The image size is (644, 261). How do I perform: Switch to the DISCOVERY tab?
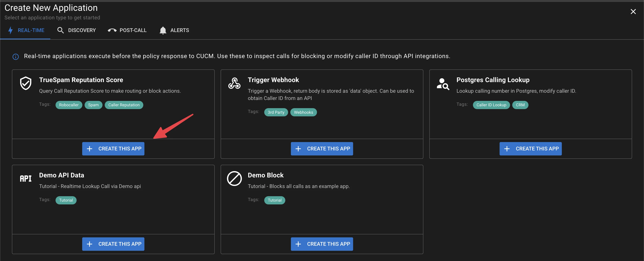coord(82,30)
